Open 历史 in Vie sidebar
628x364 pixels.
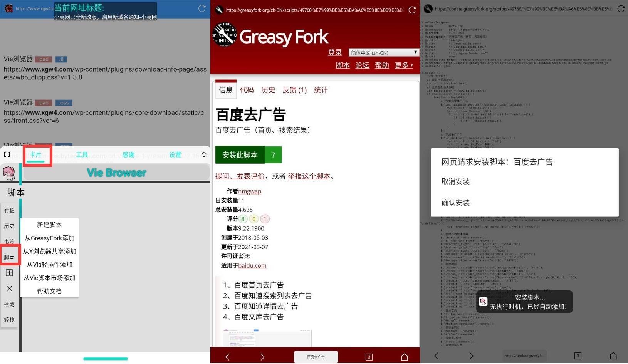tap(9, 226)
